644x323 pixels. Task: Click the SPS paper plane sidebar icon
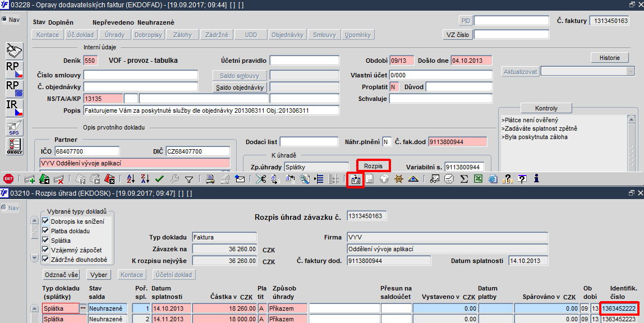[15, 127]
